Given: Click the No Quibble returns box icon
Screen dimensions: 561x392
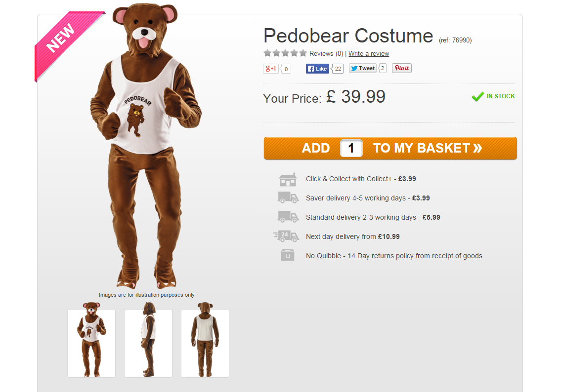Looking at the screenshot, I should tap(288, 255).
